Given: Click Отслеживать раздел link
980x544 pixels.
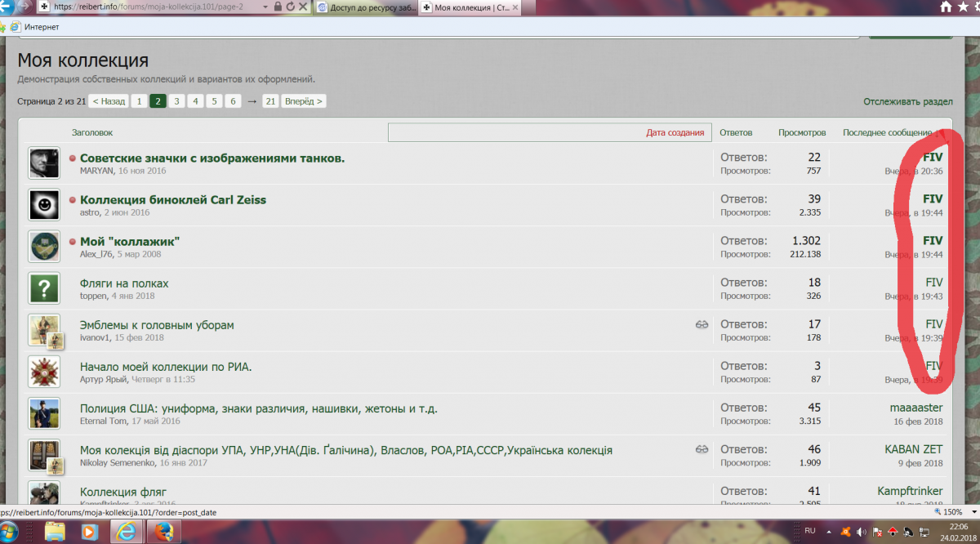Looking at the screenshot, I should [908, 102].
